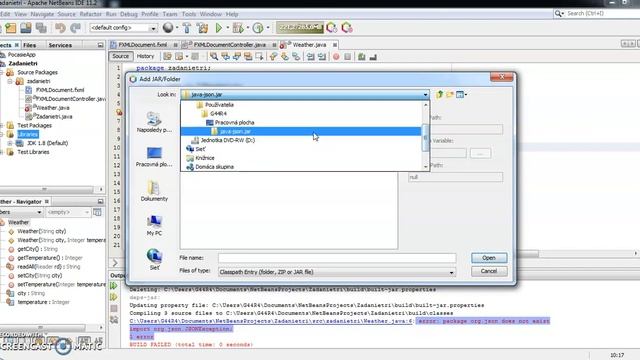Click the Open button in dialog
The height and width of the screenshot is (360, 640).
(x=489, y=258)
